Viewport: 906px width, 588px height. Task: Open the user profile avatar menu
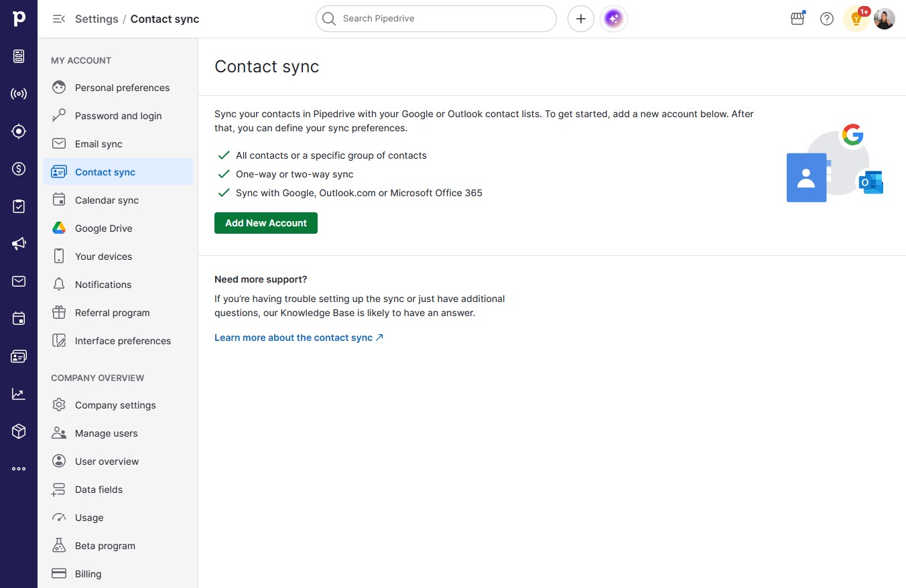[885, 19]
